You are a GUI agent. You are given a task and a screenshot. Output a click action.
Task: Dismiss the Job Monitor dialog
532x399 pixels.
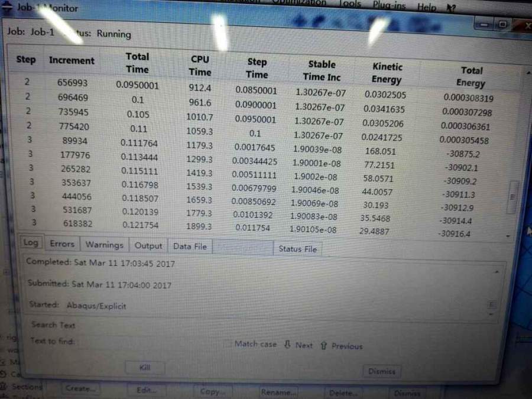pos(382,372)
